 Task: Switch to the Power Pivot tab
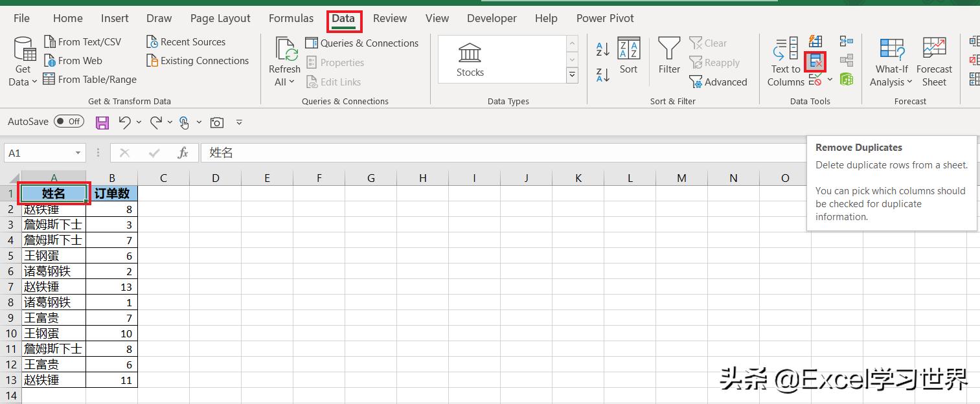[605, 18]
